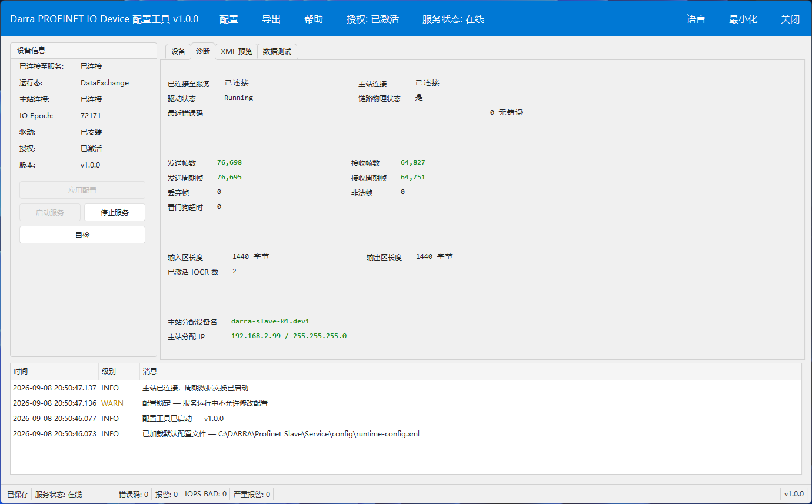Screen dimensions: 812x504
Task: Click the 运行态 value DataExchange
Action: tap(105, 83)
